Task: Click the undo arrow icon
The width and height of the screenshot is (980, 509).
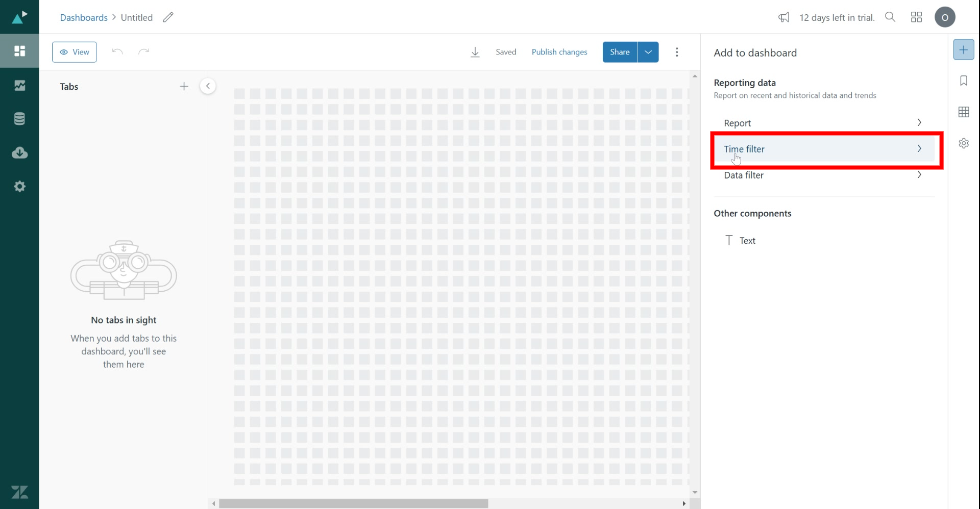Action: [x=117, y=52]
